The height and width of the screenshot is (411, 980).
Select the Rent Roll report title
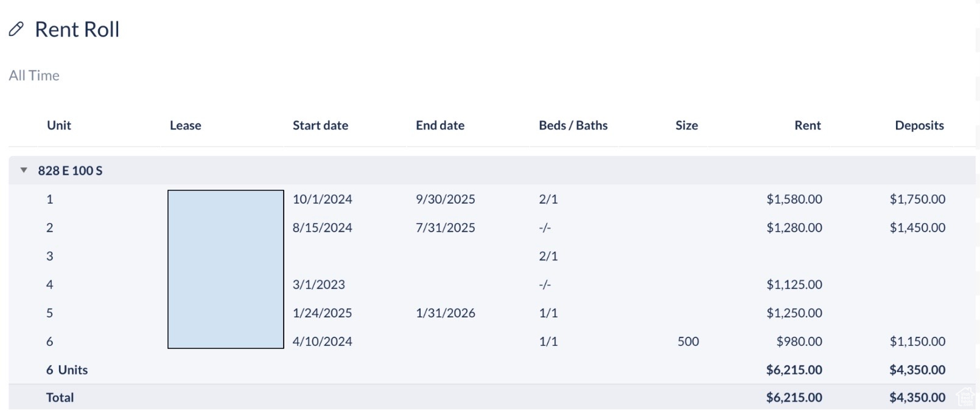pyautogui.click(x=77, y=29)
